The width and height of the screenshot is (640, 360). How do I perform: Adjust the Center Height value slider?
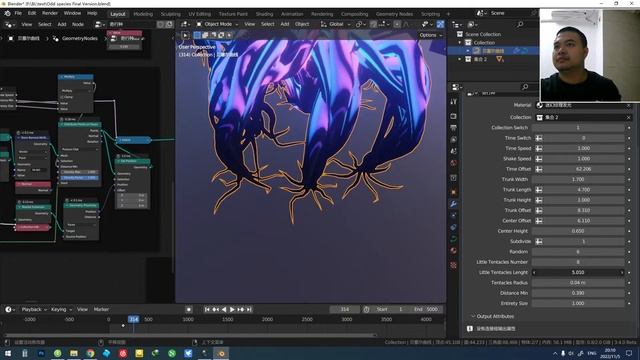(578, 231)
